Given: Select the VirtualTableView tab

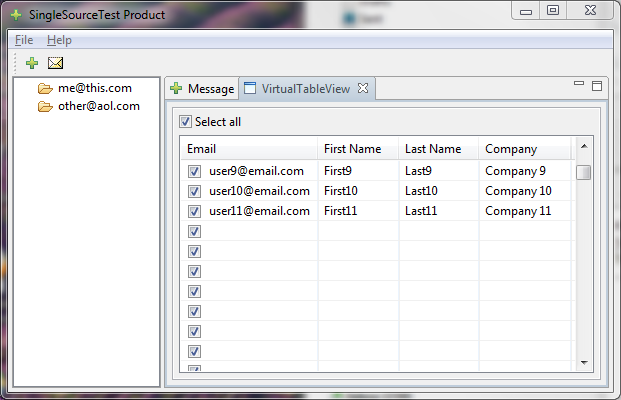Looking at the screenshot, I should tap(307, 88).
